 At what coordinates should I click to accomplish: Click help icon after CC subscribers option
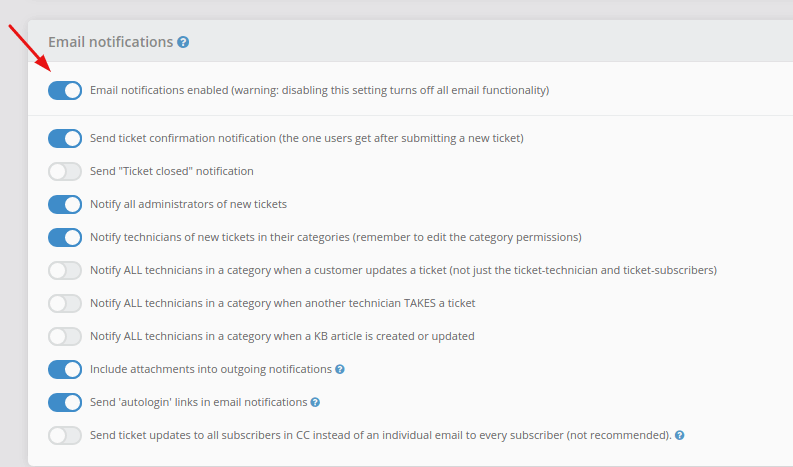pyautogui.click(x=680, y=435)
